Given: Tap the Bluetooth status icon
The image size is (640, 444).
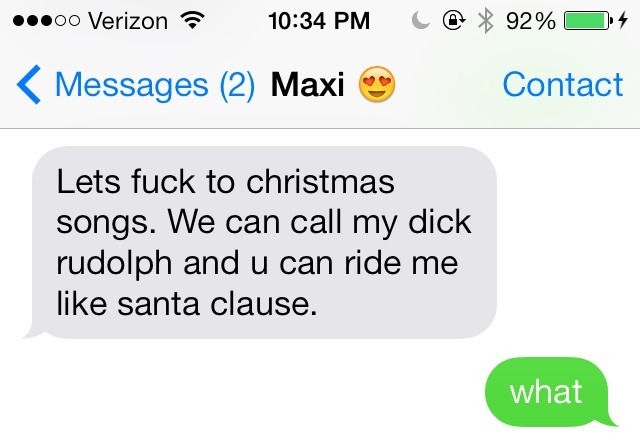Looking at the screenshot, I should pyautogui.click(x=485, y=21).
